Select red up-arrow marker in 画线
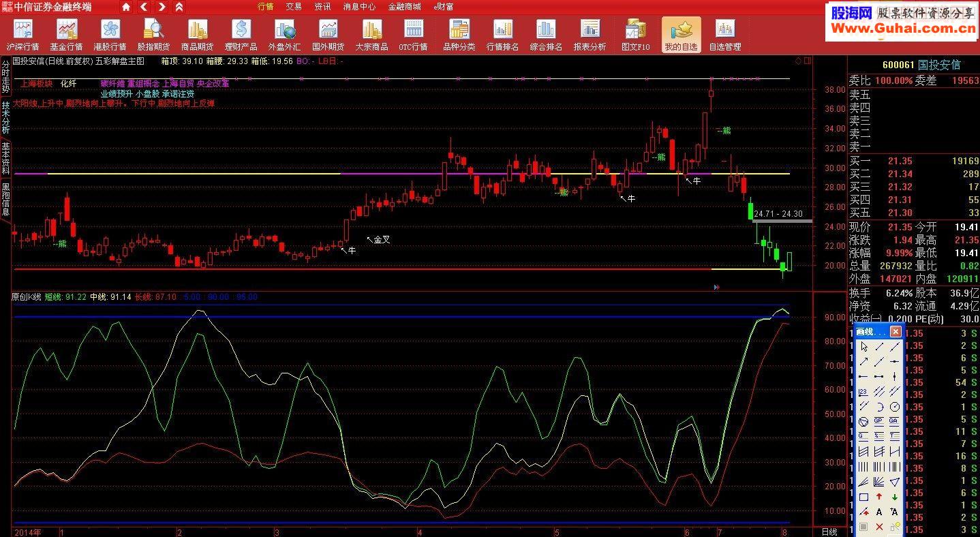Viewport: 980px width, 537px height. pyautogui.click(x=878, y=496)
